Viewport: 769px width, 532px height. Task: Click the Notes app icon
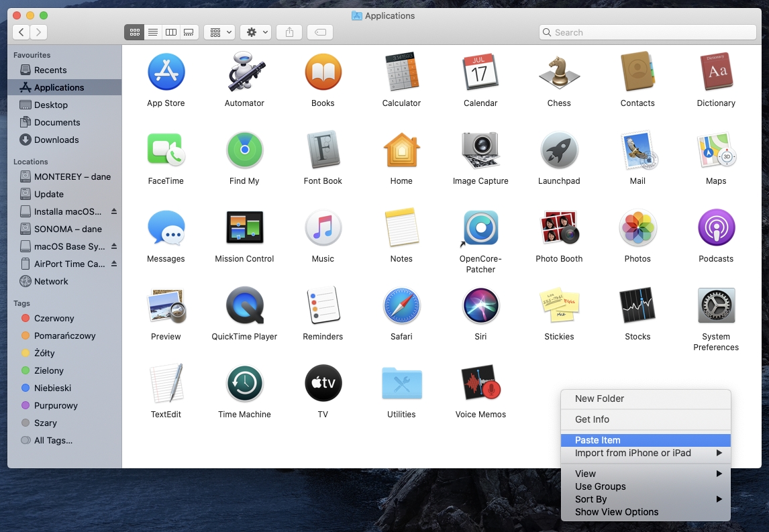pyautogui.click(x=402, y=227)
